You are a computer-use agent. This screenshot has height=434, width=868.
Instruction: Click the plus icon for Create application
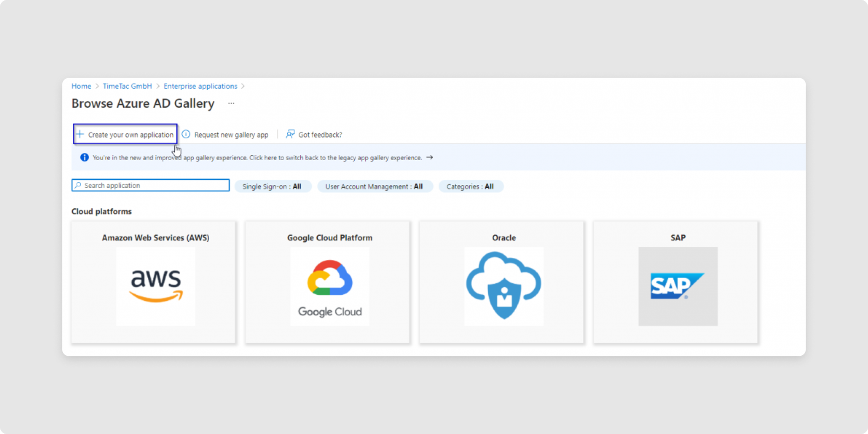click(80, 135)
